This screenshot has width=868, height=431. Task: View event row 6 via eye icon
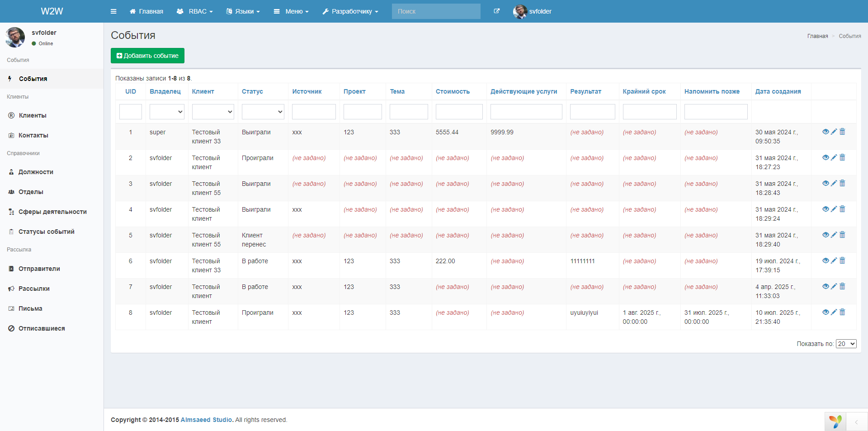(826, 260)
